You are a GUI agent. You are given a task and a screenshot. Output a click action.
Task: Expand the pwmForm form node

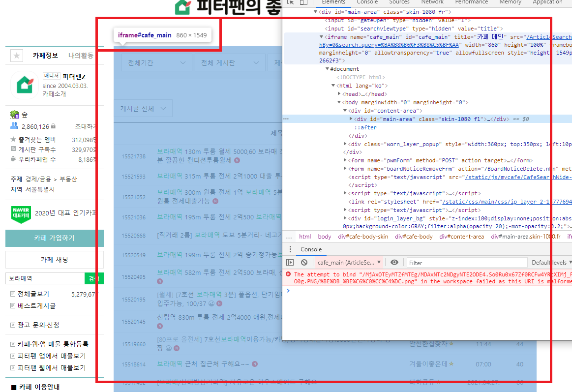click(x=345, y=160)
